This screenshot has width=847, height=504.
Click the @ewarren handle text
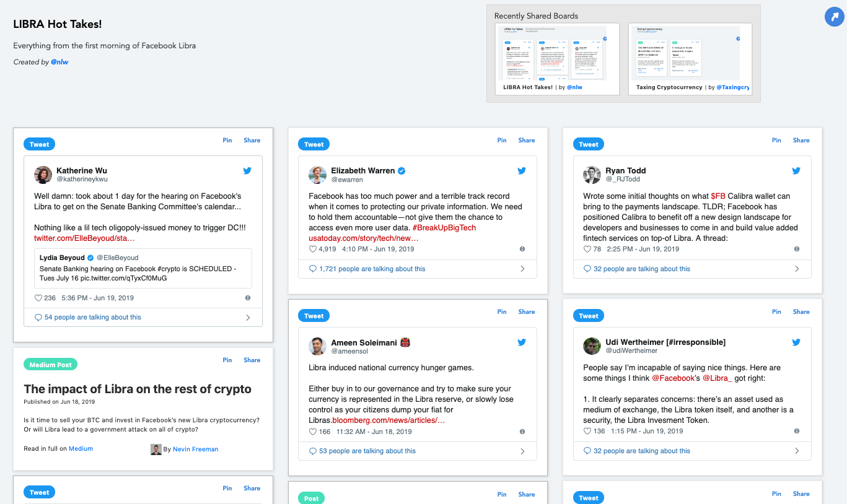point(346,180)
